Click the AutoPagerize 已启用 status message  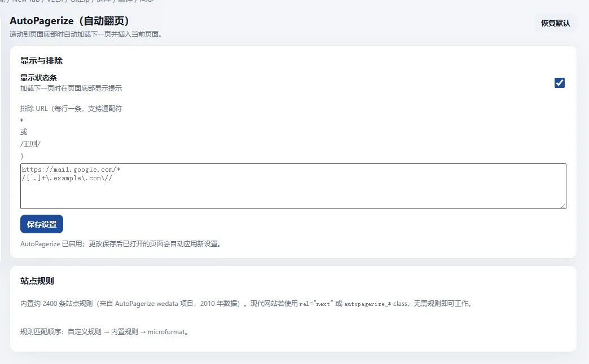coord(121,243)
